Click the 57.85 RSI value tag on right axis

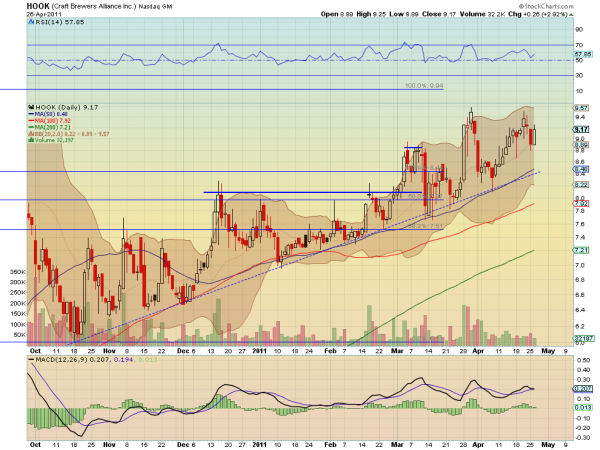pyautogui.click(x=584, y=54)
